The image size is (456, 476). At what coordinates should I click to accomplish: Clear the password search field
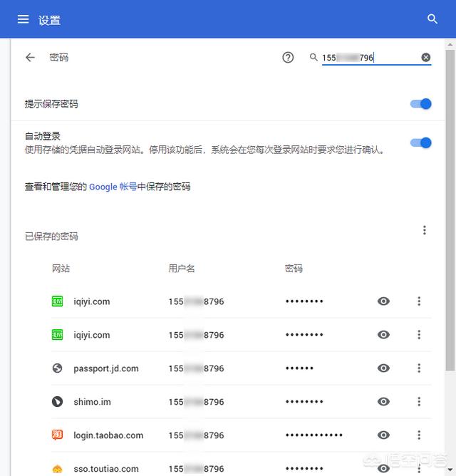(x=426, y=58)
